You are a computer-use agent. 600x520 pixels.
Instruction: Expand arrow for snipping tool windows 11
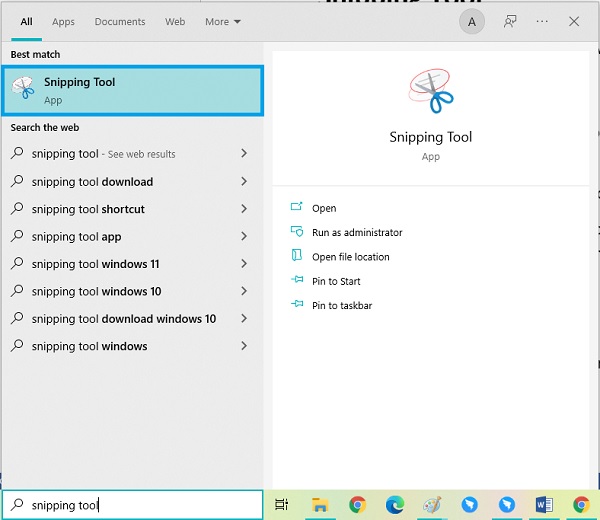tap(244, 264)
